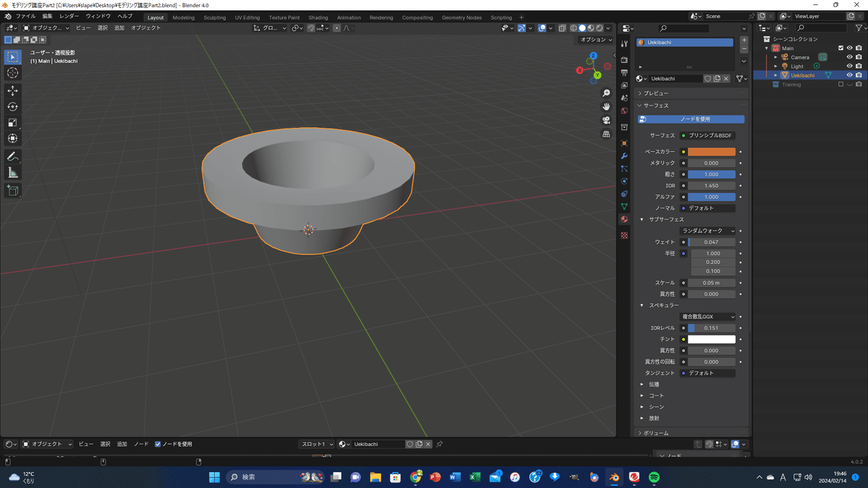Image resolution: width=868 pixels, height=488 pixels.
Task: Activate the Scale tool
Action: coord(13,122)
